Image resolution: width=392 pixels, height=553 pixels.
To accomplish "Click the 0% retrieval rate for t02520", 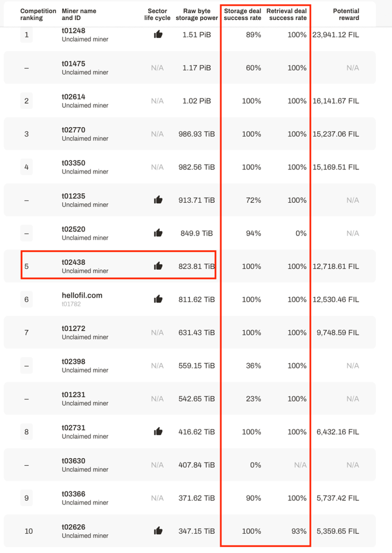I will click(301, 233).
